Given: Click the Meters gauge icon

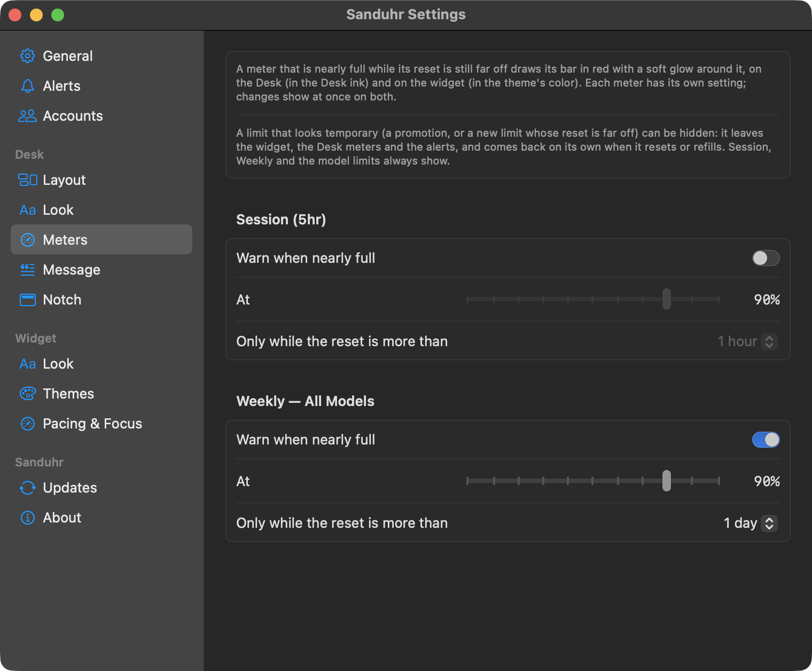Looking at the screenshot, I should point(27,240).
